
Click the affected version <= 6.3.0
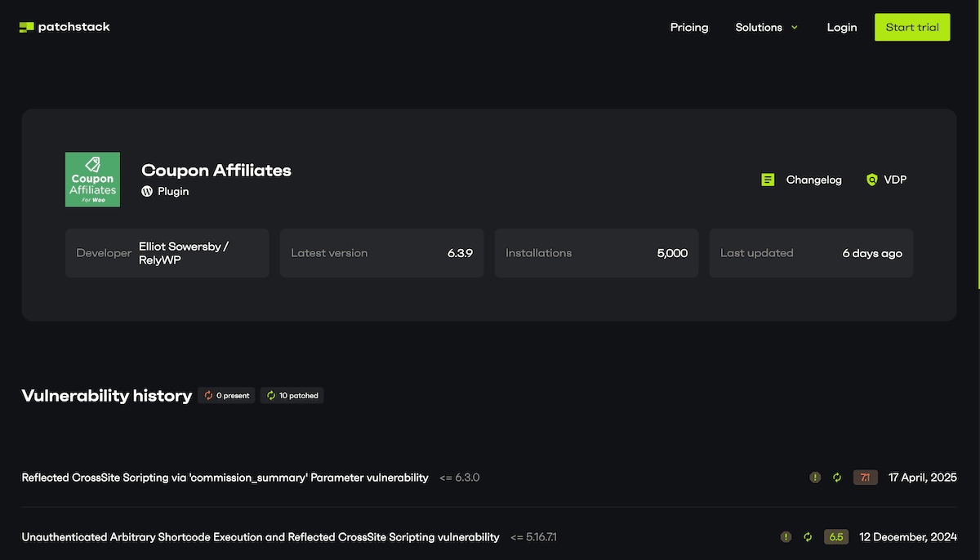(459, 478)
